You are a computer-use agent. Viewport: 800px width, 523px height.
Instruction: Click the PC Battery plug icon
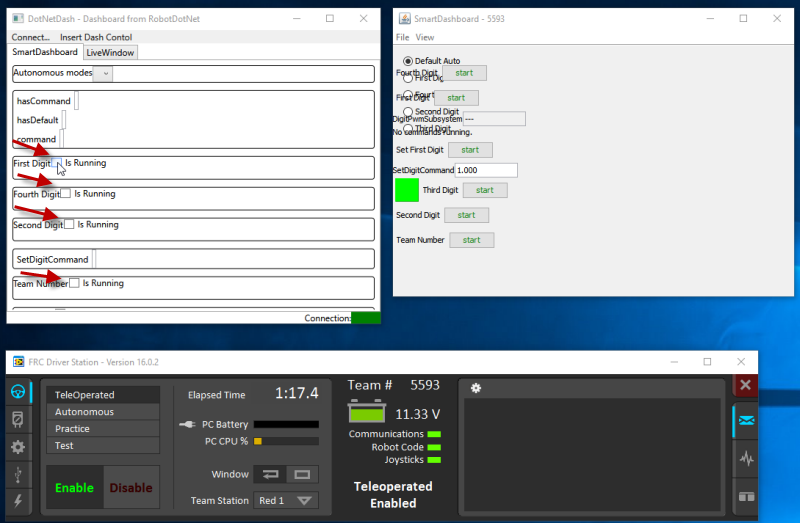pos(187,425)
